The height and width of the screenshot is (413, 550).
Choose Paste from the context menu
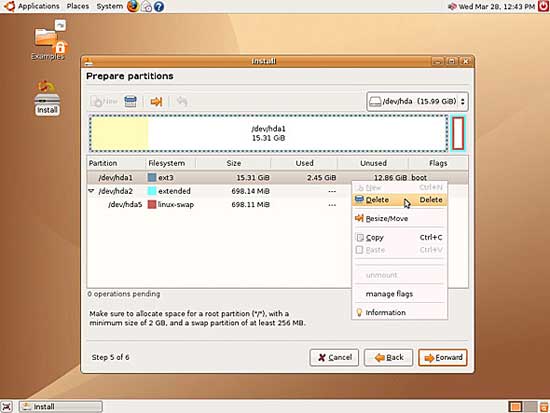point(400,250)
